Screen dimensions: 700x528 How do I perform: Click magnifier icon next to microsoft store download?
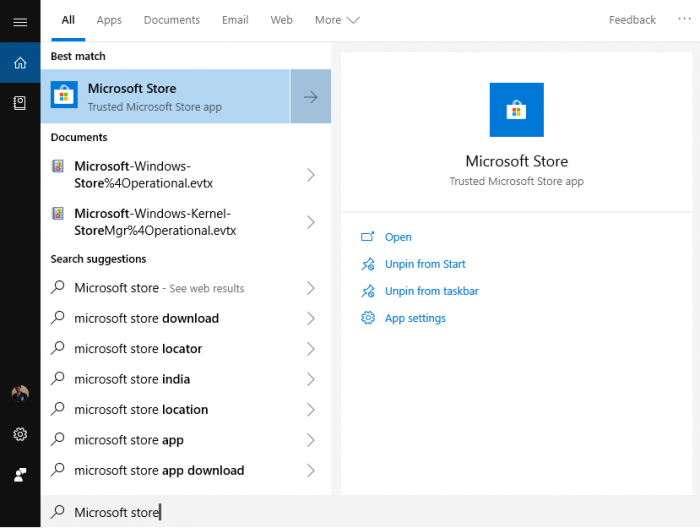click(58, 317)
